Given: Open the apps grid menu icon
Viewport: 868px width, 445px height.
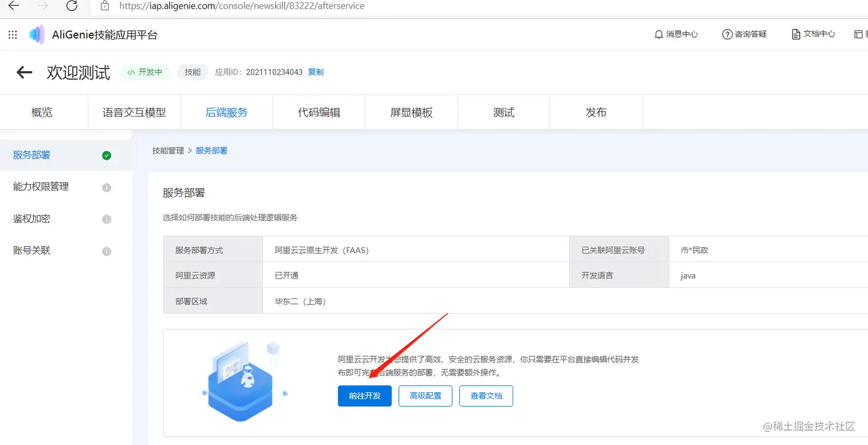Looking at the screenshot, I should [x=13, y=35].
